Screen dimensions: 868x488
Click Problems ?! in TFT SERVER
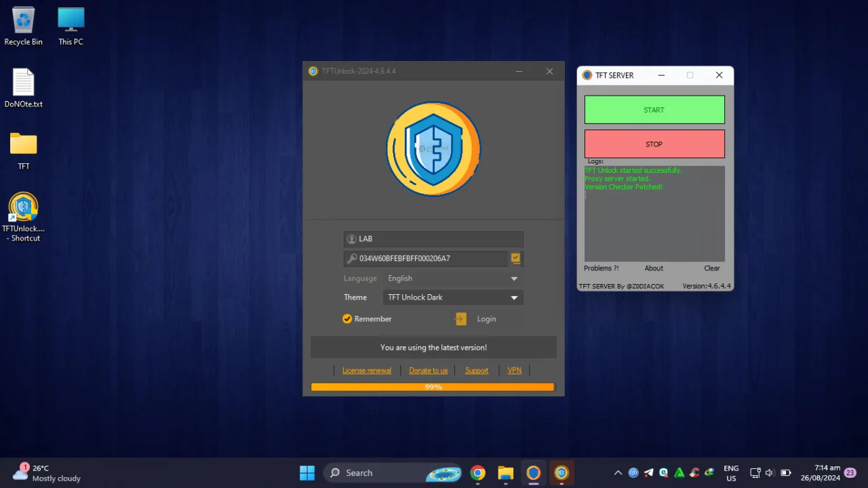coord(601,268)
